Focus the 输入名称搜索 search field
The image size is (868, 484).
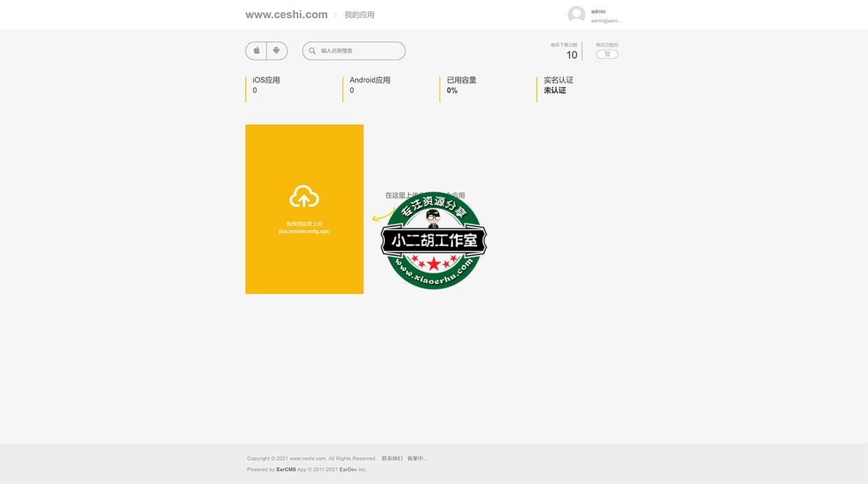pos(359,51)
